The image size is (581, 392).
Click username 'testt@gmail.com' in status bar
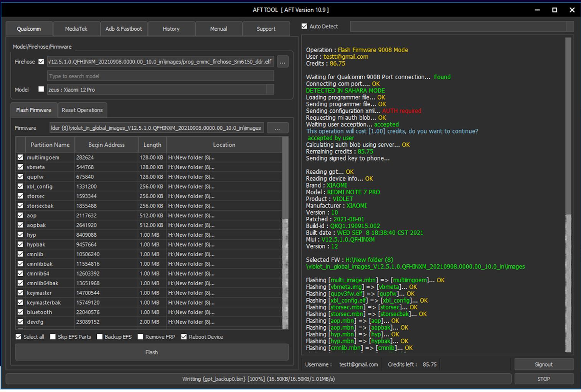pos(358,364)
